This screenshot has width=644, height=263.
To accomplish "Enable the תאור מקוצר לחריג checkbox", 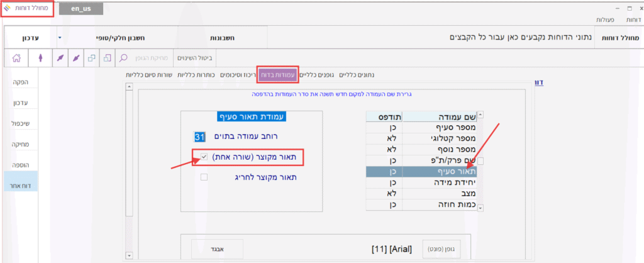I will (x=204, y=177).
